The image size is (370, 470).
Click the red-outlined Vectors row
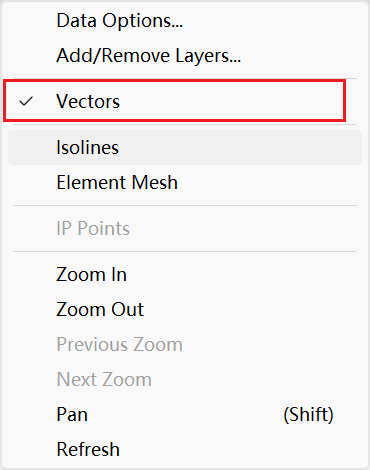click(x=174, y=101)
